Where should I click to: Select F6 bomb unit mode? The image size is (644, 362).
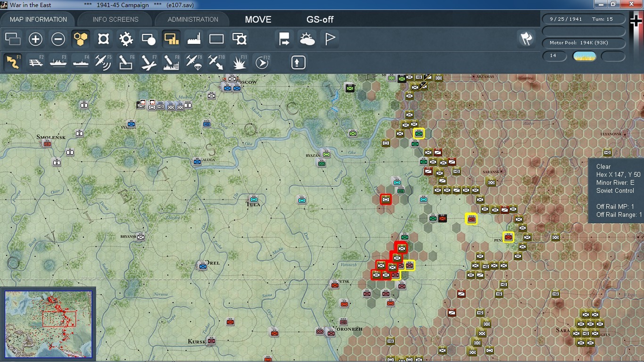[x=126, y=62]
